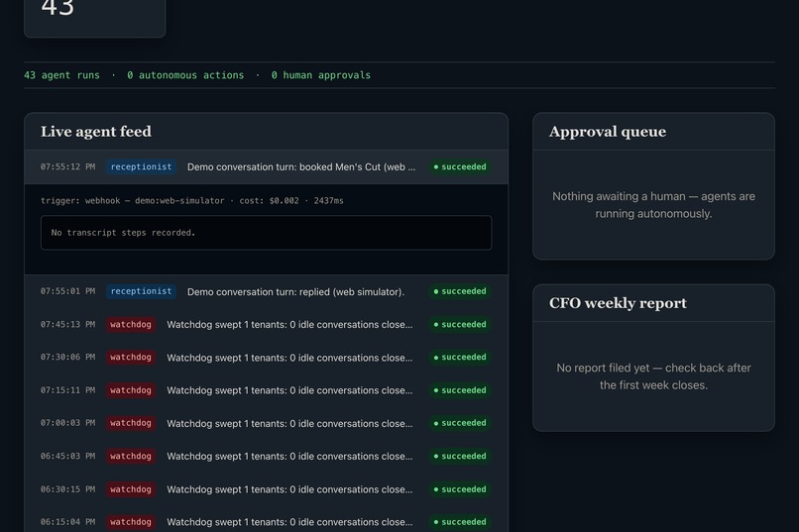
Task: Click the "No transcript steps recorded." box
Action: pos(266,233)
